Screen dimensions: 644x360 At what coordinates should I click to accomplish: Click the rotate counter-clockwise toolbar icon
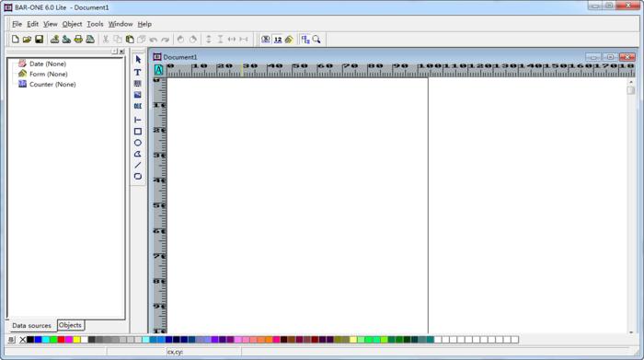click(x=180, y=40)
